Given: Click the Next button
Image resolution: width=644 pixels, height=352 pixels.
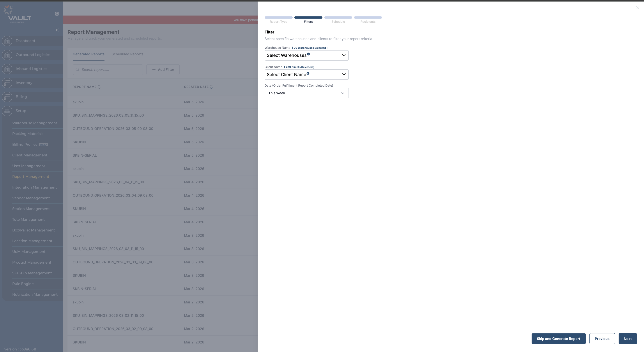Looking at the screenshot, I should (x=627, y=338).
